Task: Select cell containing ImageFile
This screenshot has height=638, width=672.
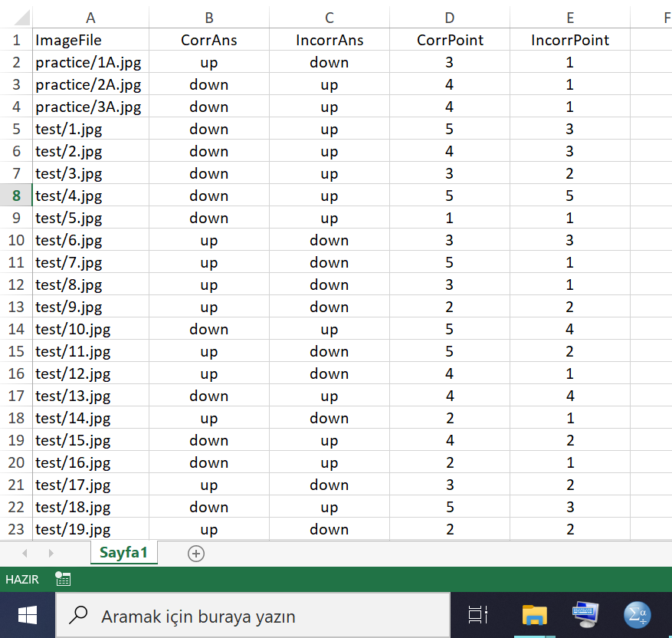Action: click(90, 40)
